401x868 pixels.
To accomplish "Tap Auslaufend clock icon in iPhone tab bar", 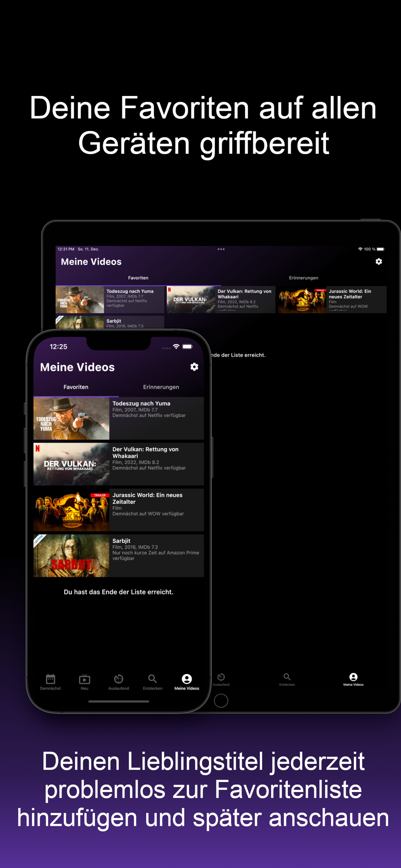I will 118,679.
